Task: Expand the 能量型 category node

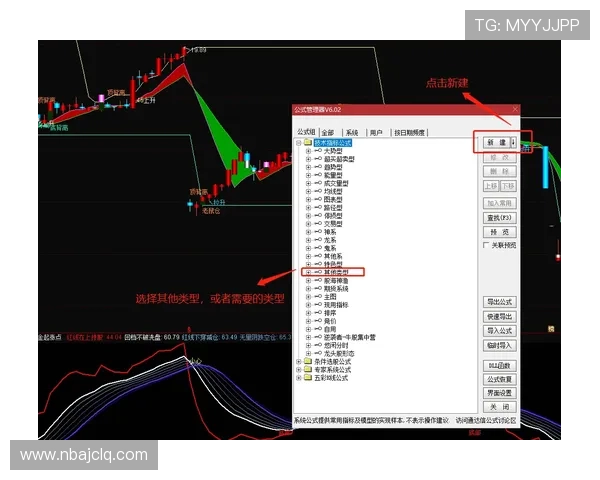Action: click(x=308, y=175)
